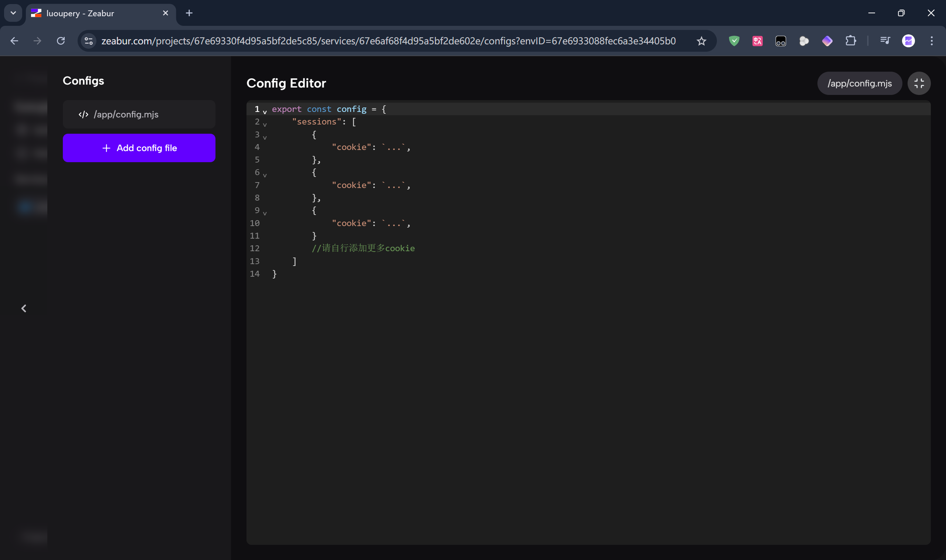Click the Add config file button

pos(139,148)
